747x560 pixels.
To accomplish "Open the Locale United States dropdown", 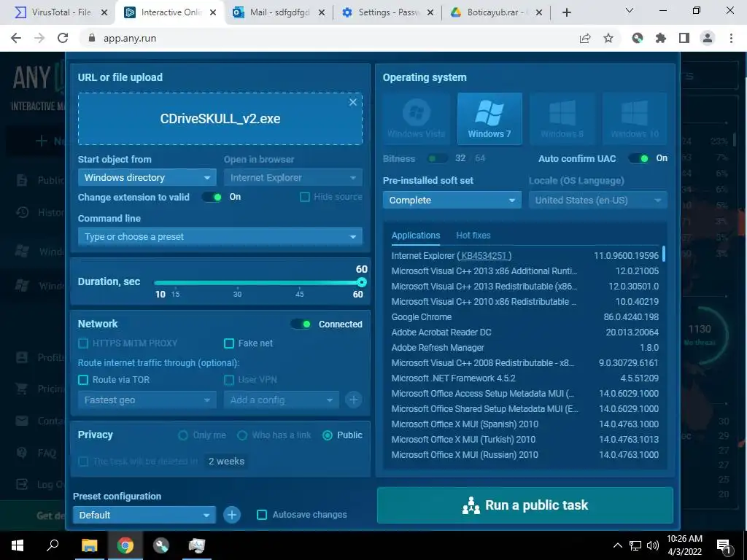I will coord(598,200).
